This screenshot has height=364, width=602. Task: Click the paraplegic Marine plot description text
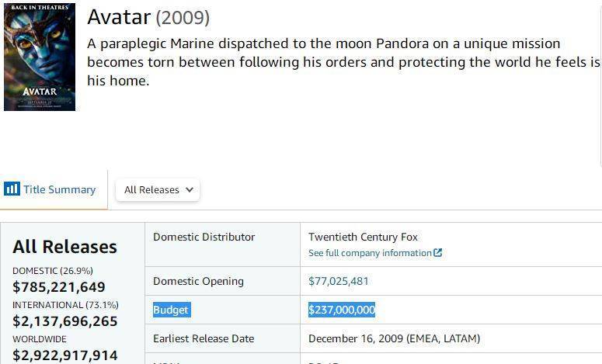point(343,62)
